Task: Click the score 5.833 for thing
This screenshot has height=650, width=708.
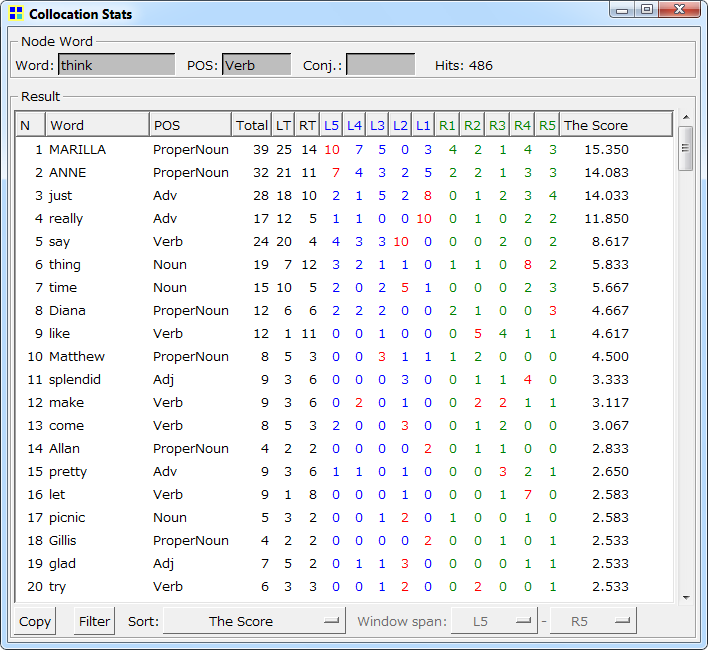Action: coord(610,265)
